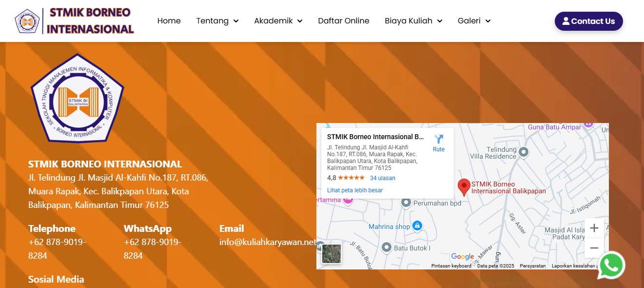Click the number under the WhatsApp heading
Screen dimensions: 644x288
click(x=153, y=249)
